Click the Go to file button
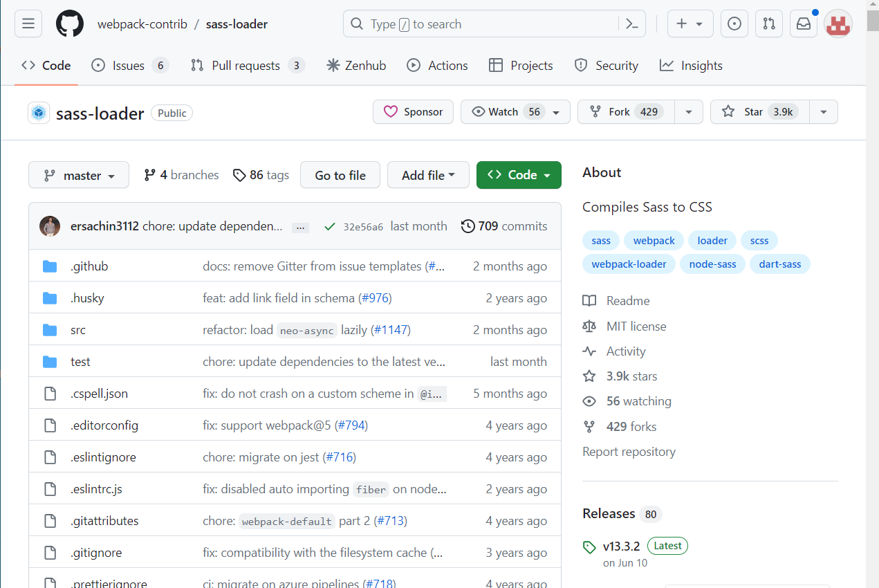This screenshot has width=879, height=588. point(340,175)
